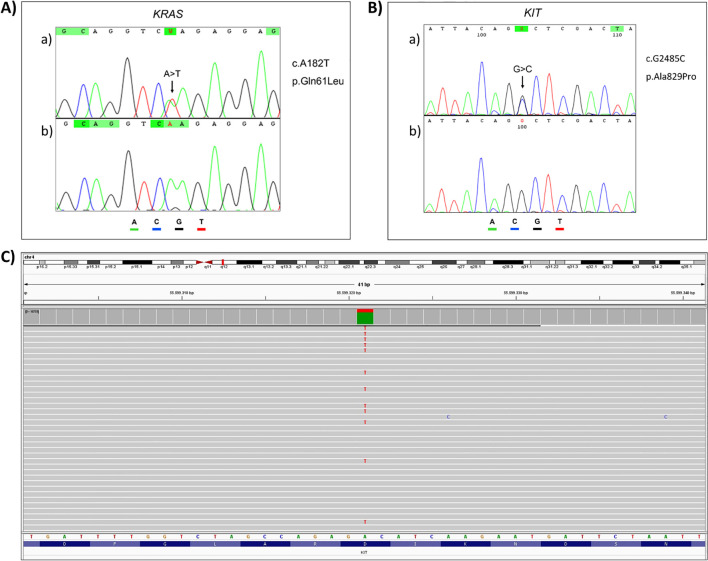The width and height of the screenshot is (708, 561).
Task: Click the red centromere triangles on the ideogram
Action: (205, 262)
